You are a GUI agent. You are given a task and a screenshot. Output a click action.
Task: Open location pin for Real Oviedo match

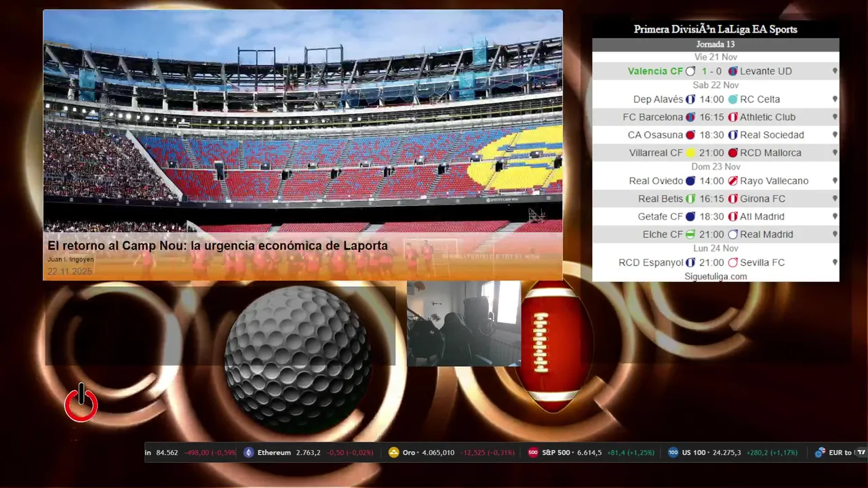tap(835, 181)
